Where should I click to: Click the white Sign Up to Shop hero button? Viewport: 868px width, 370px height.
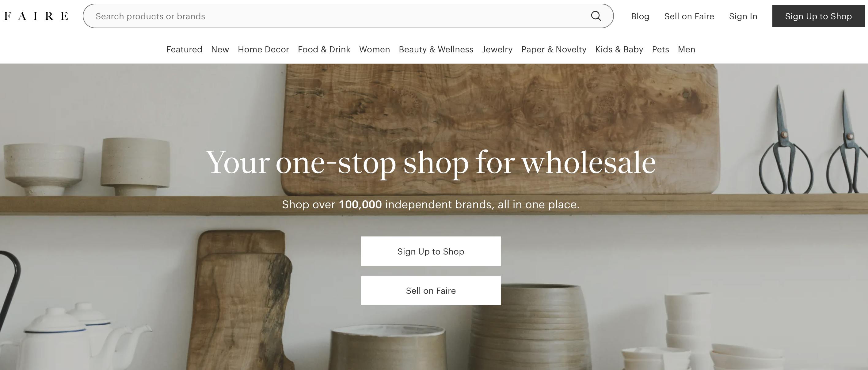(431, 251)
